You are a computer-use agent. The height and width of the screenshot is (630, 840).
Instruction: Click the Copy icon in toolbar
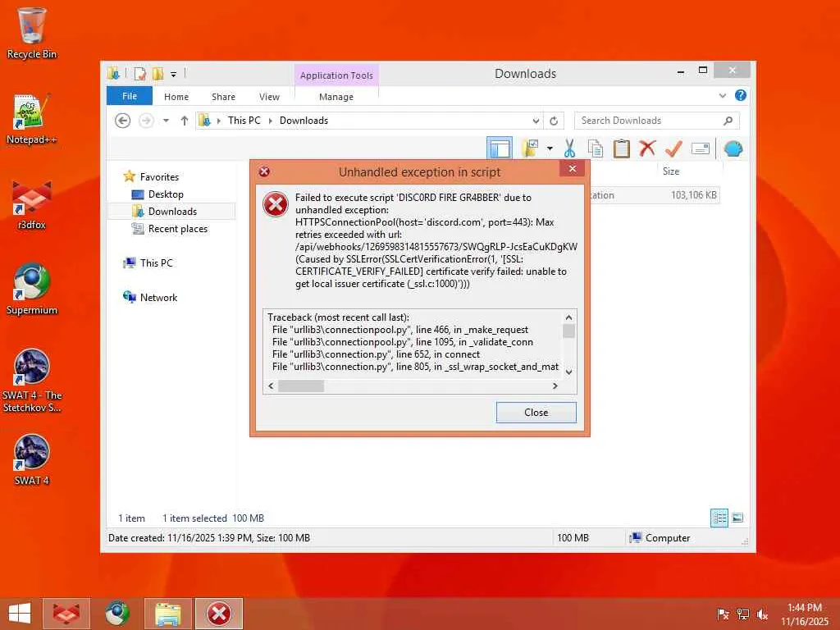click(596, 148)
